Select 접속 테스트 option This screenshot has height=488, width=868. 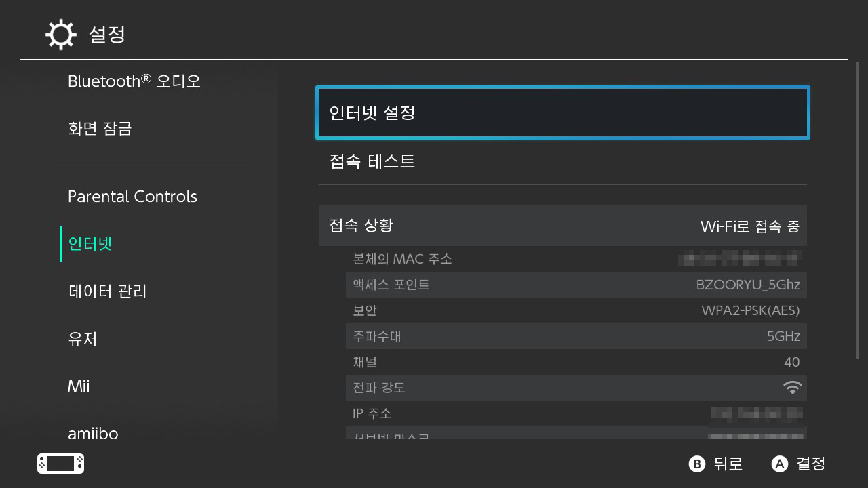[563, 161]
